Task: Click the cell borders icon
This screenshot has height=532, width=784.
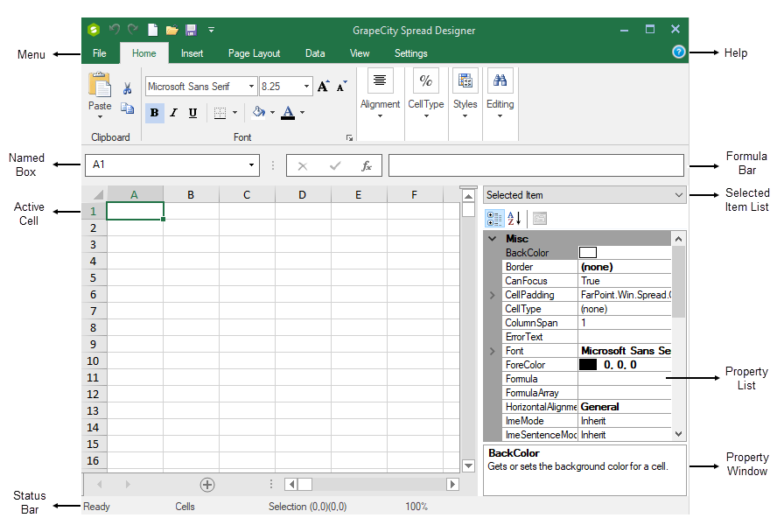Action: (220, 113)
